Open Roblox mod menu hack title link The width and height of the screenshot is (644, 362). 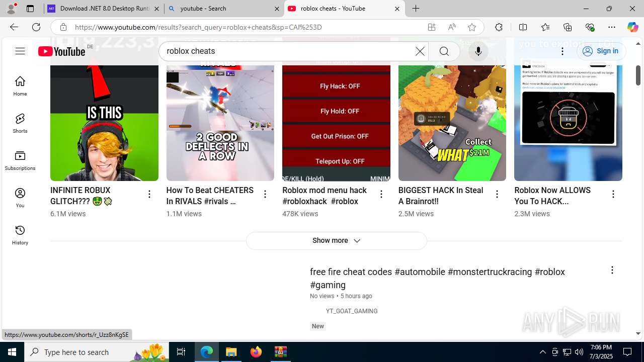click(325, 196)
